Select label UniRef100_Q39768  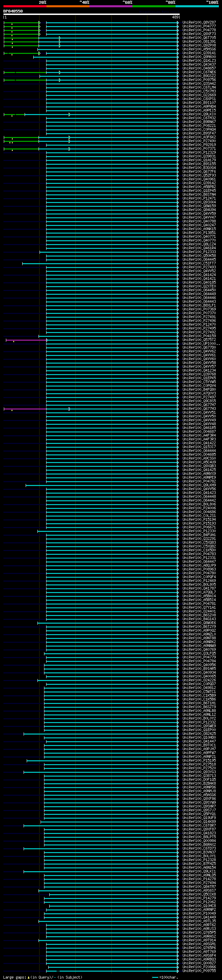click(199, 374)
